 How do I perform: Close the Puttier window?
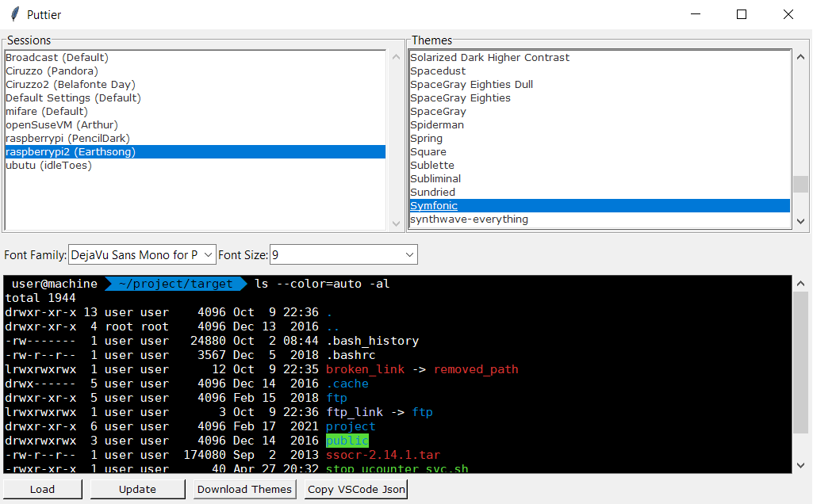tap(788, 14)
